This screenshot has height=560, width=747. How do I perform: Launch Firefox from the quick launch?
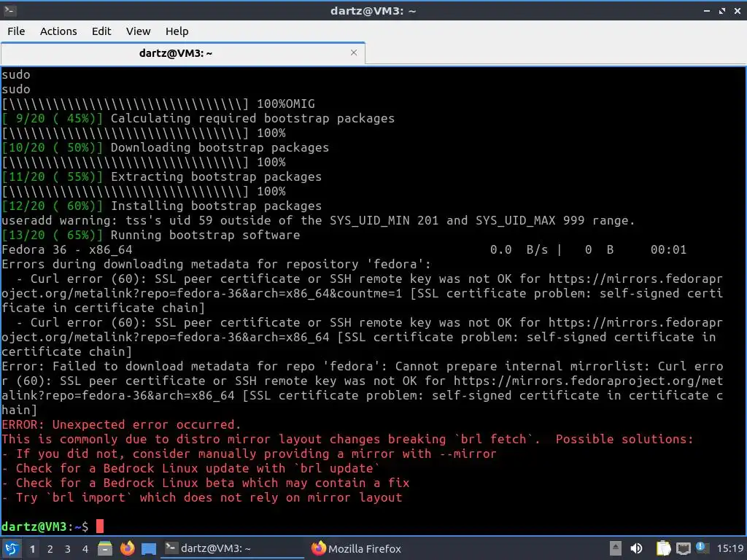pyautogui.click(x=127, y=548)
